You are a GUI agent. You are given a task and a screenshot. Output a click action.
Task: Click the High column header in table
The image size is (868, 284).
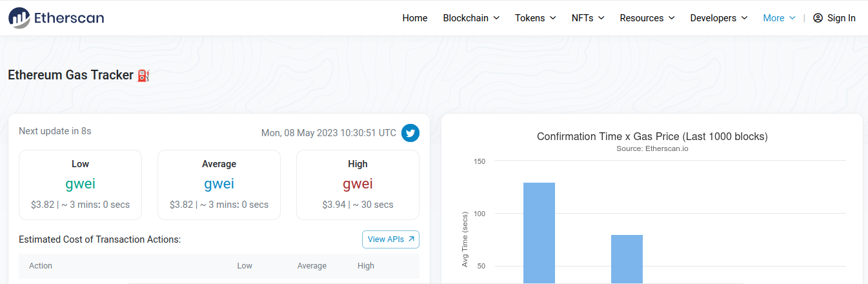[x=366, y=266]
